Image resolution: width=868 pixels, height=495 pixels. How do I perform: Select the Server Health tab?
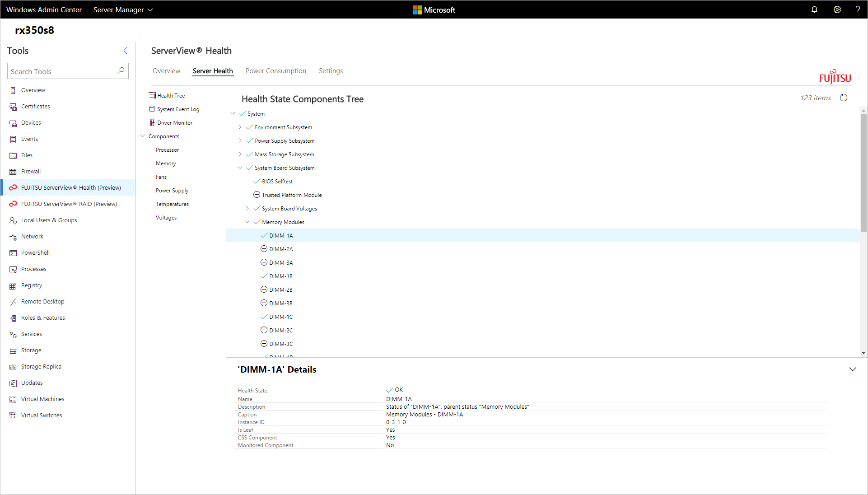point(212,71)
